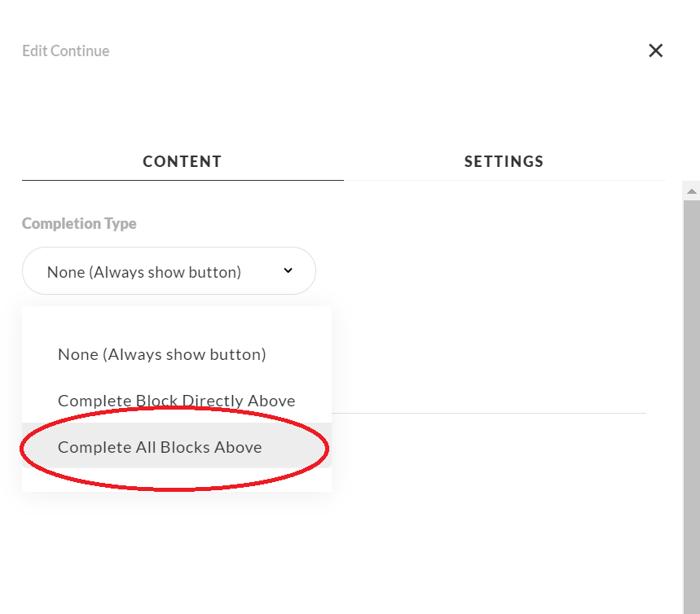The width and height of the screenshot is (700, 614).
Task: Pick 'None (Always show button)' from the list
Action: [x=161, y=354]
